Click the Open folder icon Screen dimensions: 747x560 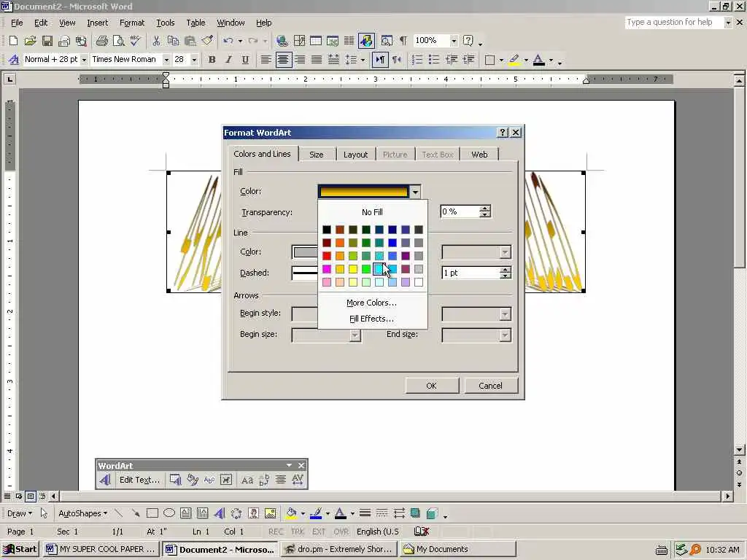pos(30,41)
